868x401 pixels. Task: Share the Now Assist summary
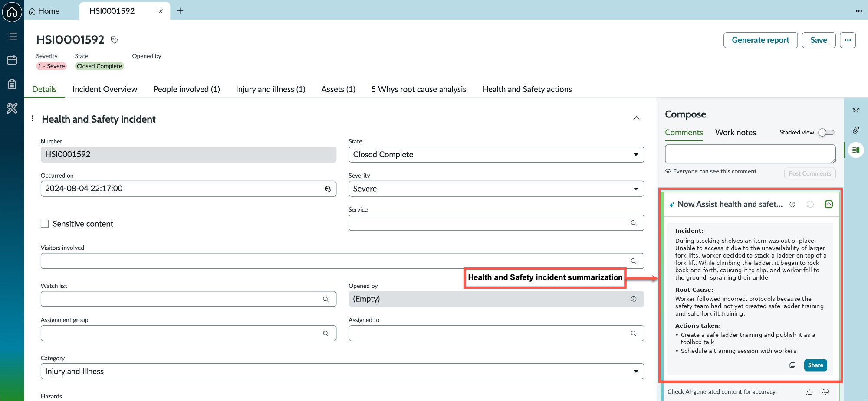tap(815, 365)
